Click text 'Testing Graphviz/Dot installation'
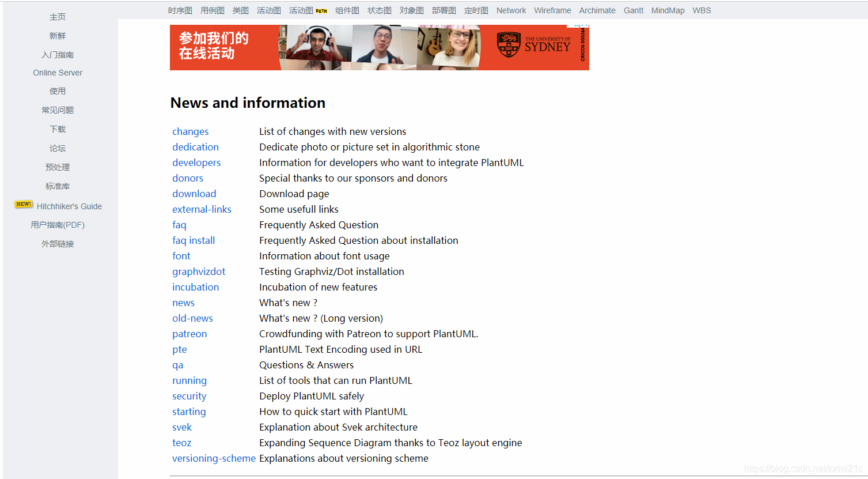 click(x=332, y=271)
